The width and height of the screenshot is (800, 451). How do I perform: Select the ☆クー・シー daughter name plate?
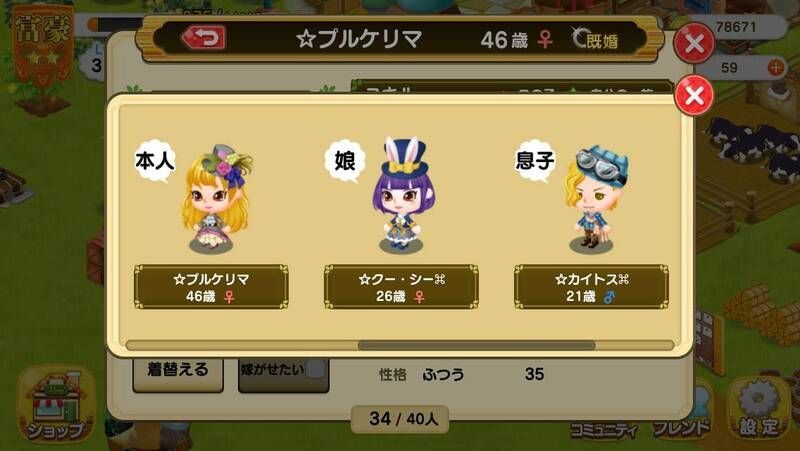pos(401,287)
